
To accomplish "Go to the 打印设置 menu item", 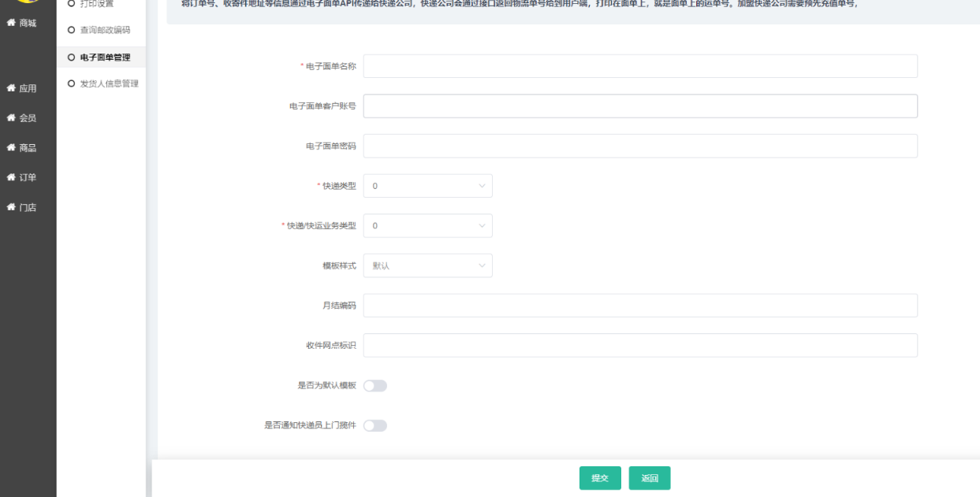I will [99, 4].
